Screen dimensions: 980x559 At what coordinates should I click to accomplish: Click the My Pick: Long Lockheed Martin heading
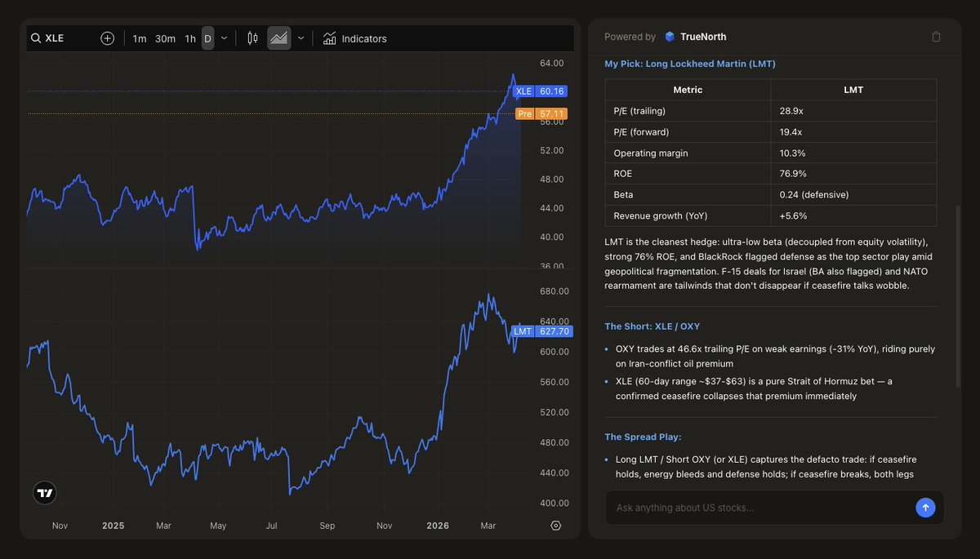coord(690,64)
